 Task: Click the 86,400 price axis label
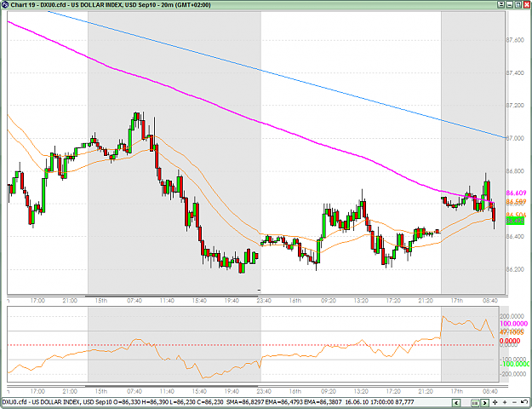[x=515, y=236]
